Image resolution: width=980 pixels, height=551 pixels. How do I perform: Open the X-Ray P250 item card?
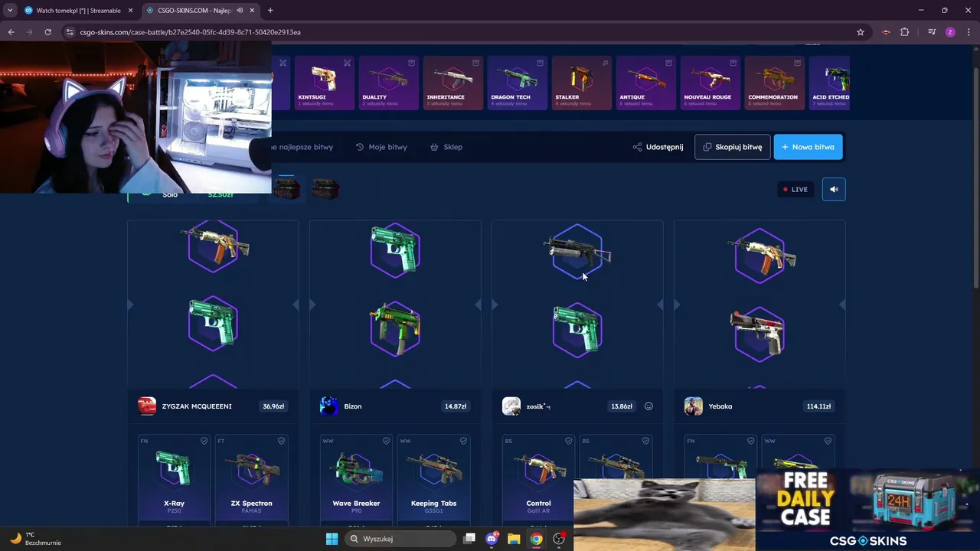point(174,481)
